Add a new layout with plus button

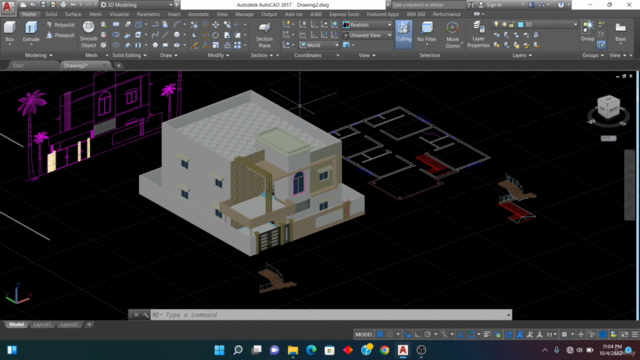(89, 324)
